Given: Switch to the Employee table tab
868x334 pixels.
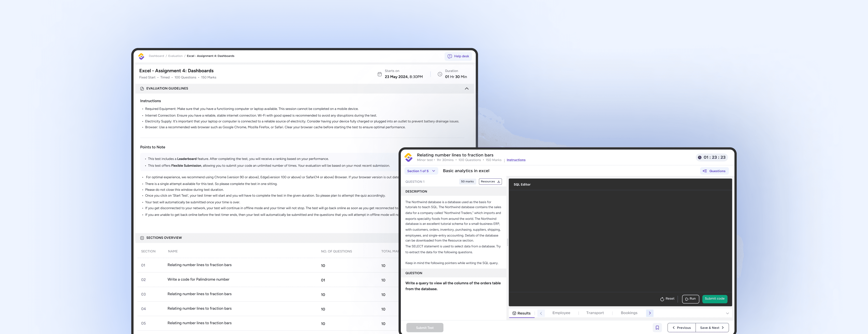Looking at the screenshot, I should coord(561,313).
